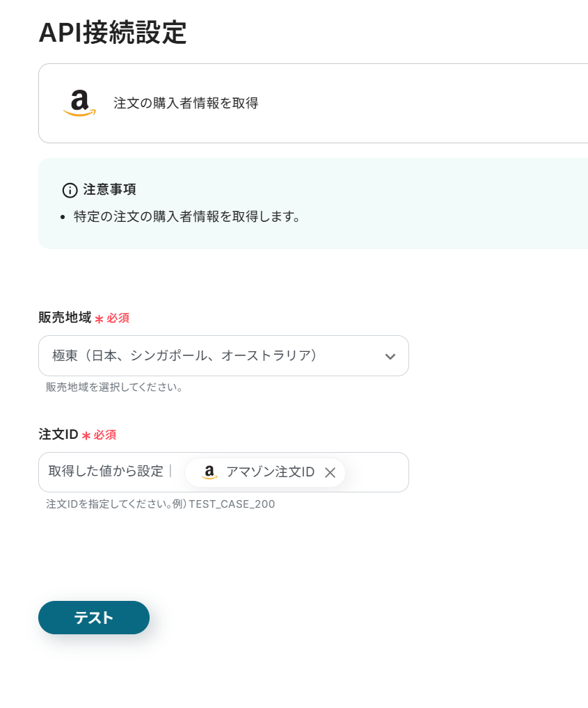Viewport: 588px width, 708px height.
Task: Click the TEST_CASE_200 example hint text
Action: point(232,504)
